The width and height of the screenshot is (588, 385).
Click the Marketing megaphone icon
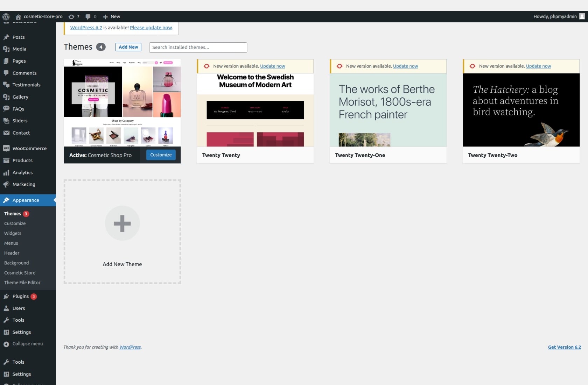tap(6, 184)
